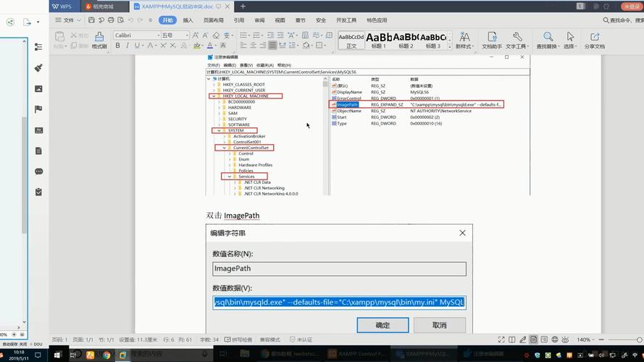
Task: Activate the 格式刷 format painter
Action: [99, 41]
